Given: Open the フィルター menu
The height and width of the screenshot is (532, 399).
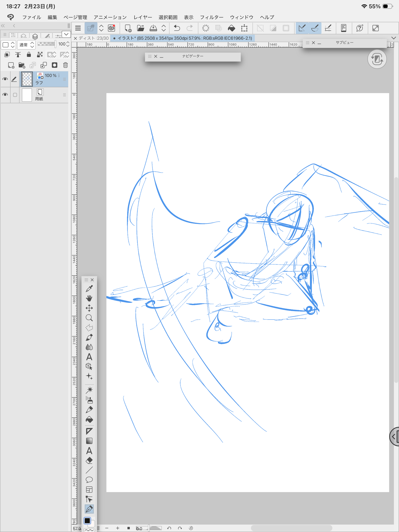Looking at the screenshot, I should [212, 17].
